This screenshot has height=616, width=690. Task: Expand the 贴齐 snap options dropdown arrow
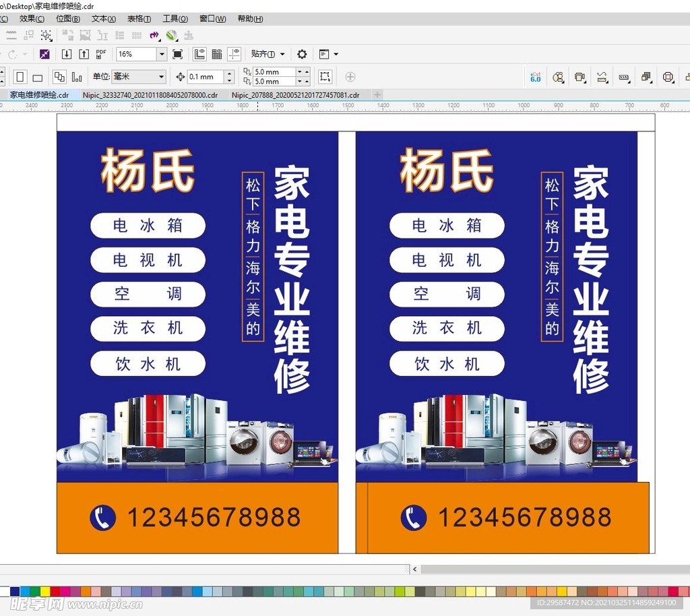pos(282,54)
